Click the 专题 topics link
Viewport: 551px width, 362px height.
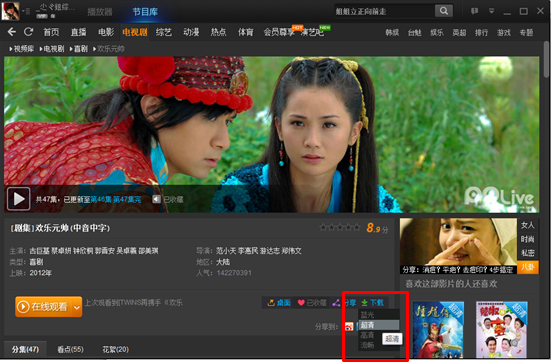click(x=526, y=33)
